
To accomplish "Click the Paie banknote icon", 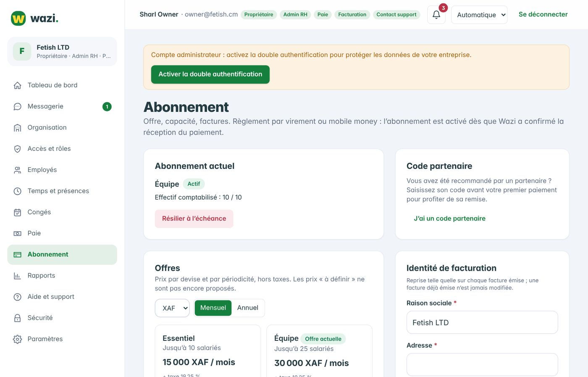I will [17, 233].
